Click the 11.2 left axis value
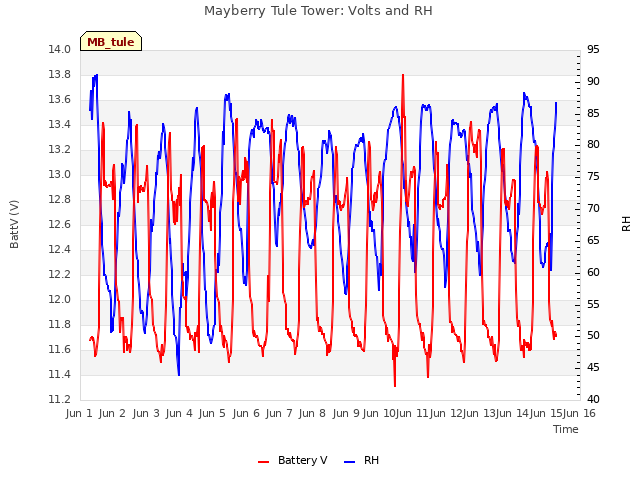The width and height of the screenshot is (640, 480). (59, 400)
